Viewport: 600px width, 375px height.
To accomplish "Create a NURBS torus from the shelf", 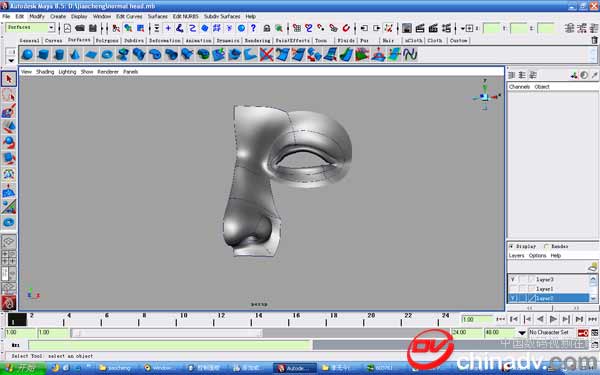I will (107, 54).
